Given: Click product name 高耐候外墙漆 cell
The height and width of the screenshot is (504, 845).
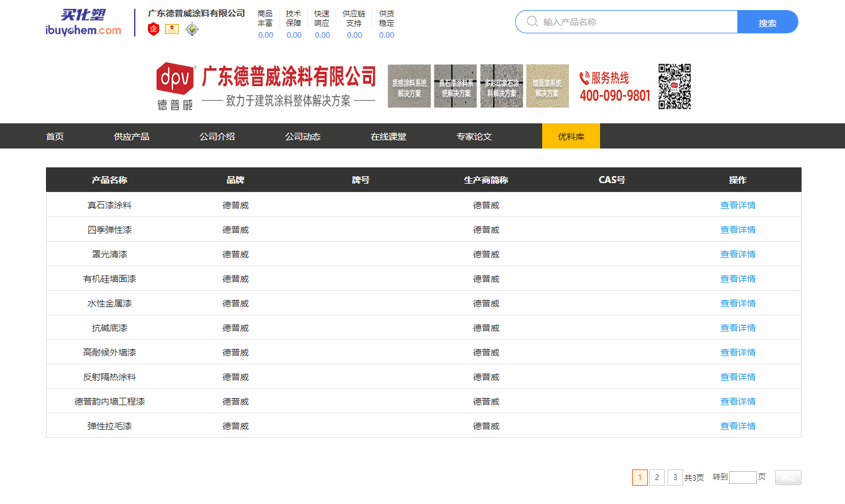Looking at the screenshot, I should [110, 352].
